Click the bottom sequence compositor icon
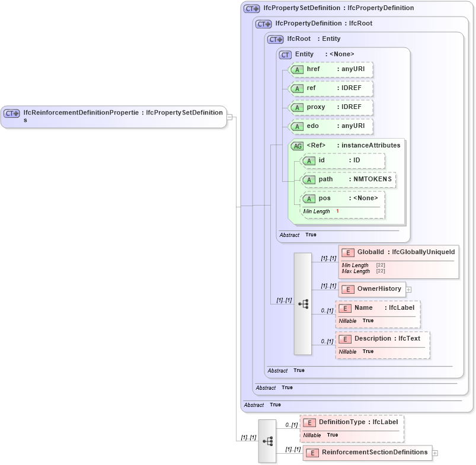Viewport: 476px width, 465px height. [268, 441]
